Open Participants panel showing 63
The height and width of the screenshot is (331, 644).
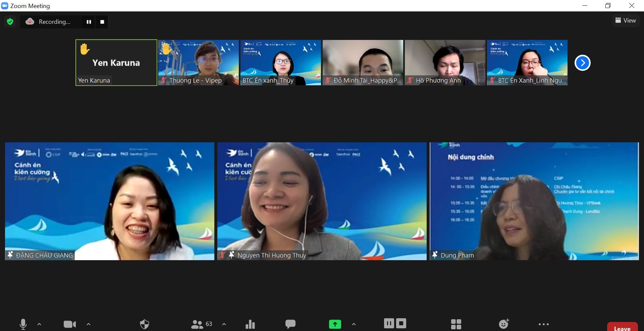202,324
